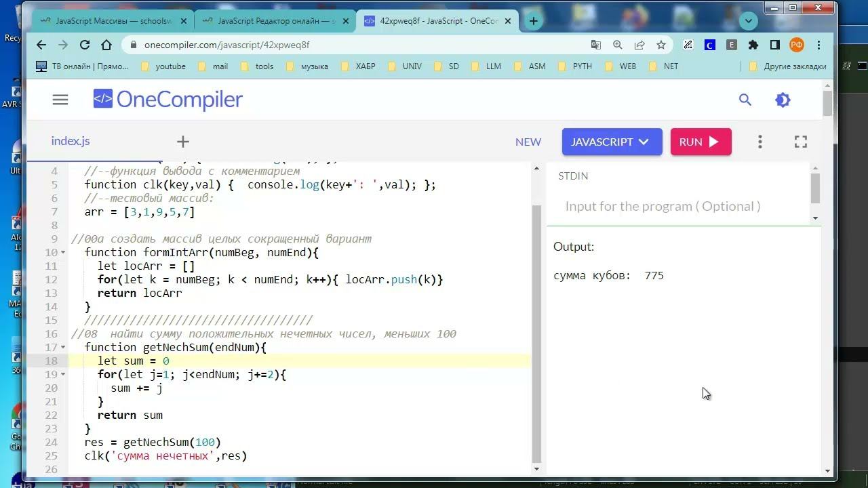Go forward in browser history

(63, 45)
